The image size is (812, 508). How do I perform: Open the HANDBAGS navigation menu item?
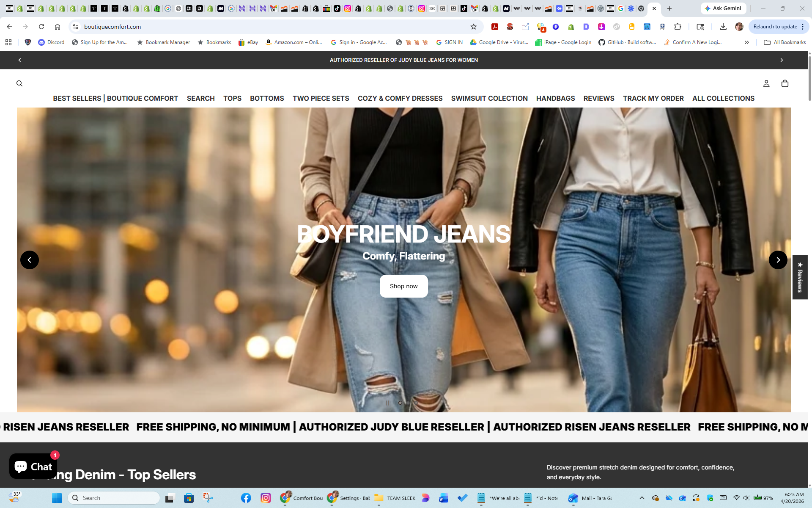pyautogui.click(x=555, y=98)
